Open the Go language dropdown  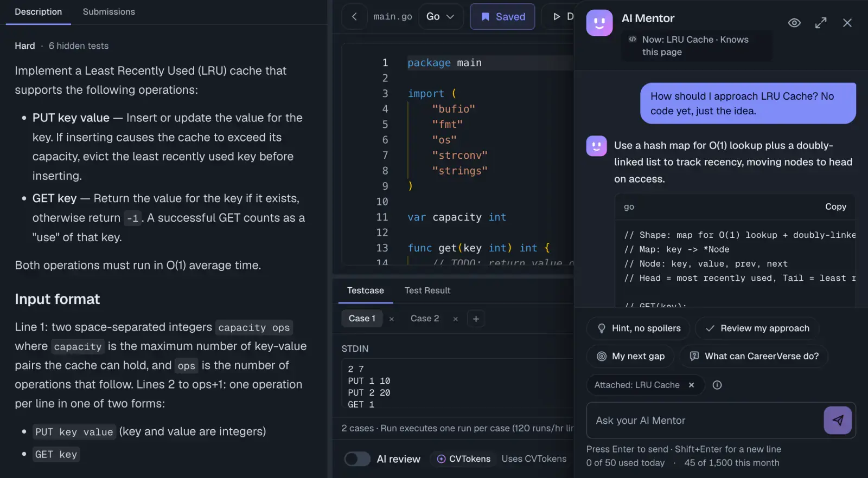pos(441,17)
